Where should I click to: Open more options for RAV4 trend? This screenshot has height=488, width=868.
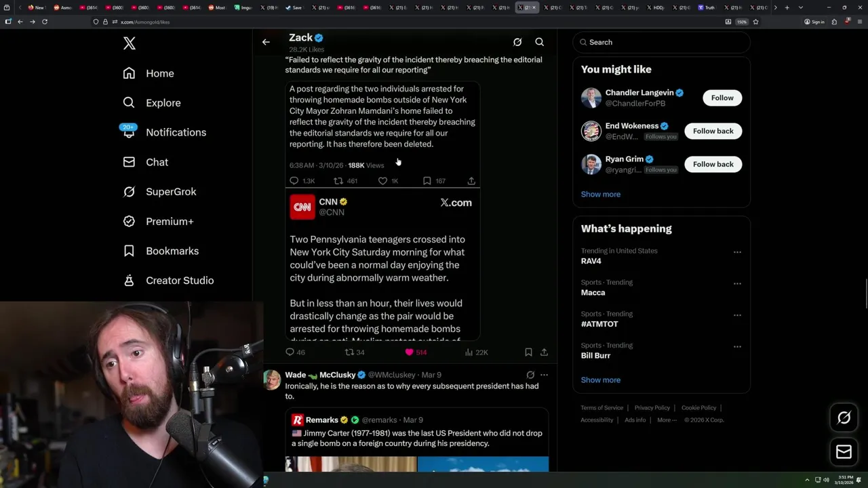737,252
